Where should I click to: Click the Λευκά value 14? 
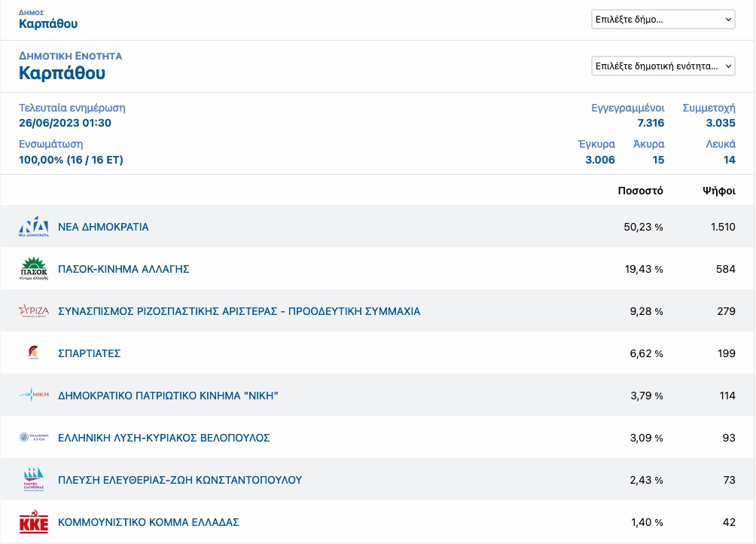click(730, 160)
